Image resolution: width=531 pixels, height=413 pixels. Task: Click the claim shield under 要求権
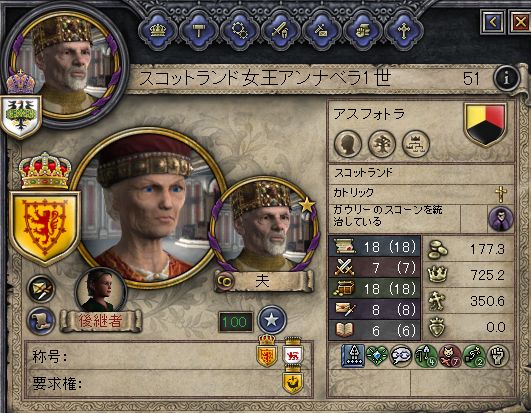pyautogui.click(x=293, y=382)
